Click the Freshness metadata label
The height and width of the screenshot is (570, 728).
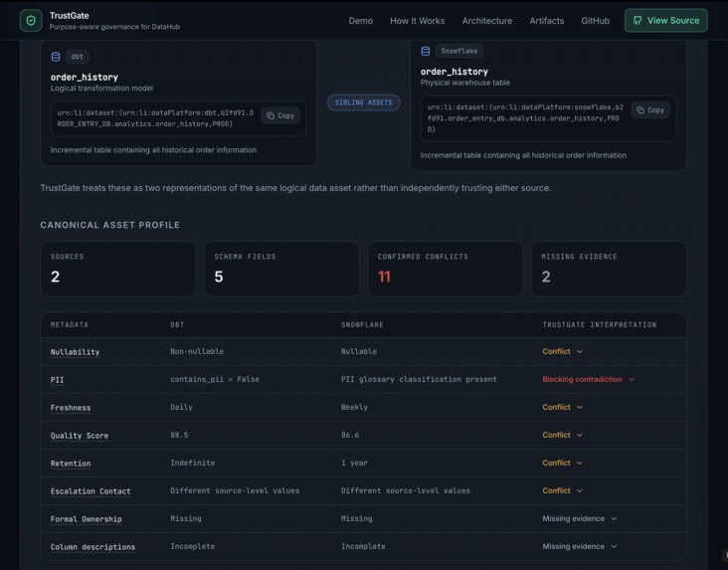tap(71, 408)
